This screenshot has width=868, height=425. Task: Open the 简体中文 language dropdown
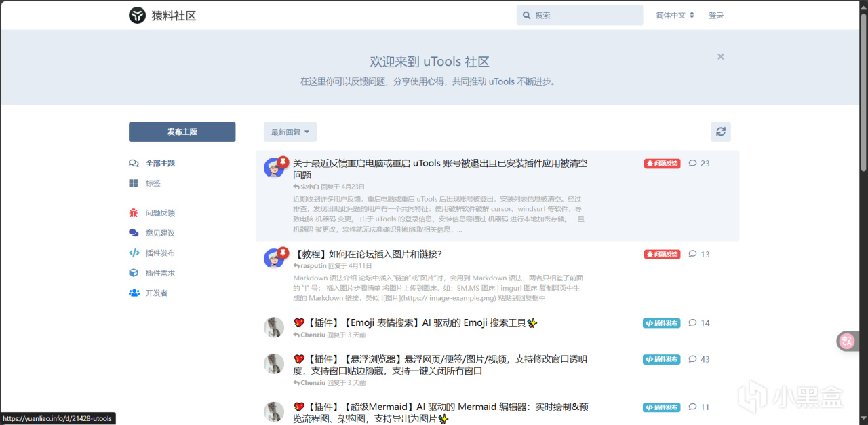[675, 15]
